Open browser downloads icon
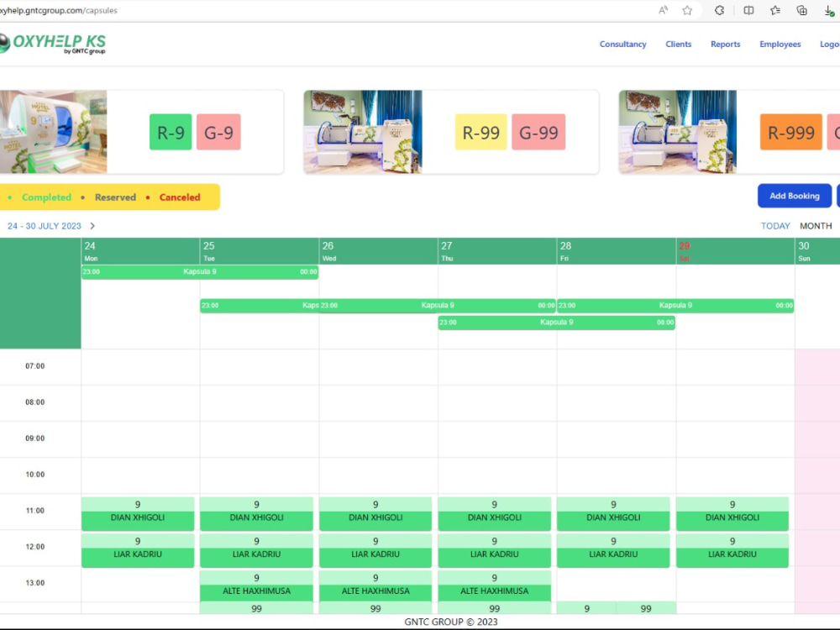 click(829, 11)
